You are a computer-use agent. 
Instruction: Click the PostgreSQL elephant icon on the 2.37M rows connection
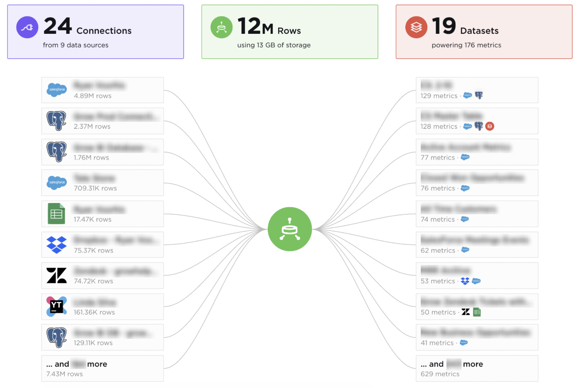pos(57,121)
